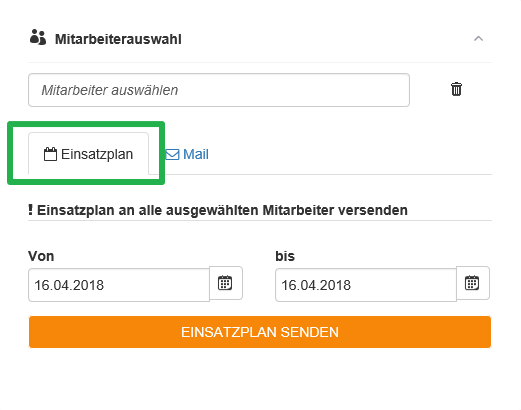Click the Einsatzplan an alle ausgewählten Mitarbeiter versenden heading
The height and width of the screenshot is (410, 521).
[218, 210]
